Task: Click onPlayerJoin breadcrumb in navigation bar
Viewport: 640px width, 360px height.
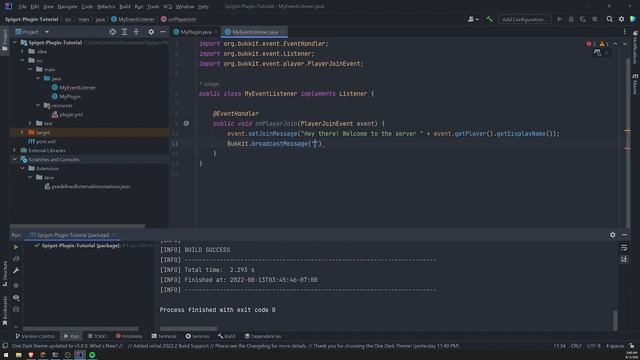Action: click(x=178, y=19)
